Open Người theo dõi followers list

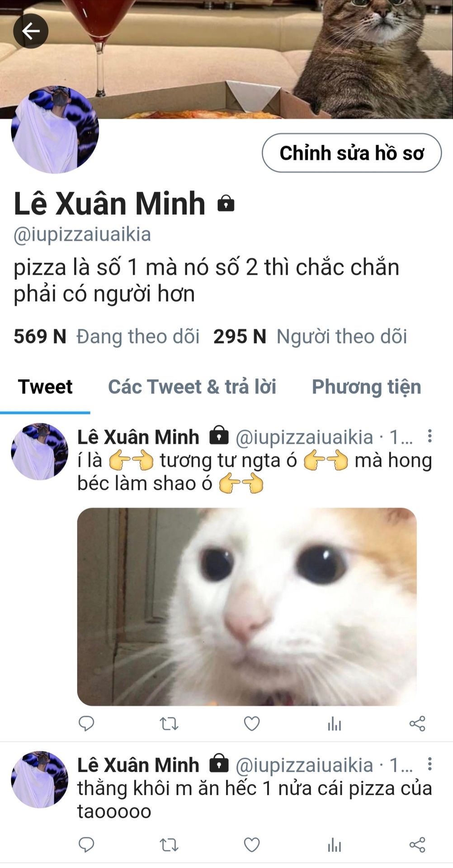[x=310, y=336]
